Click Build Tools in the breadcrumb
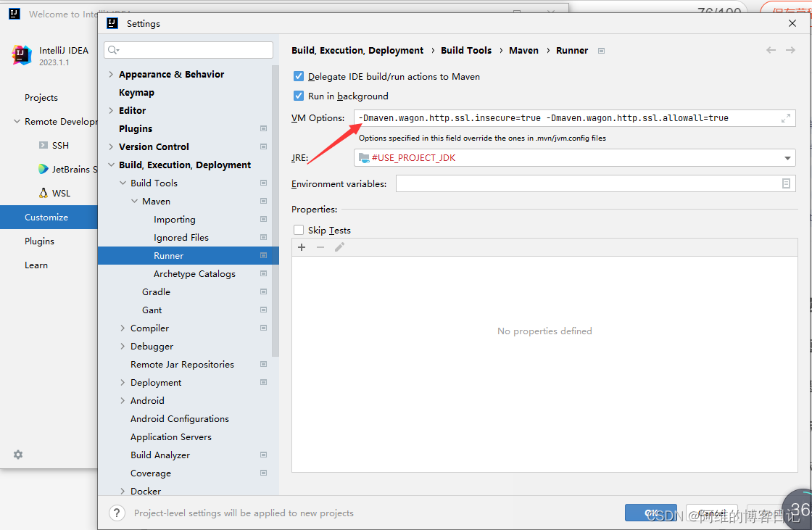This screenshot has height=530, width=812. pos(466,50)
